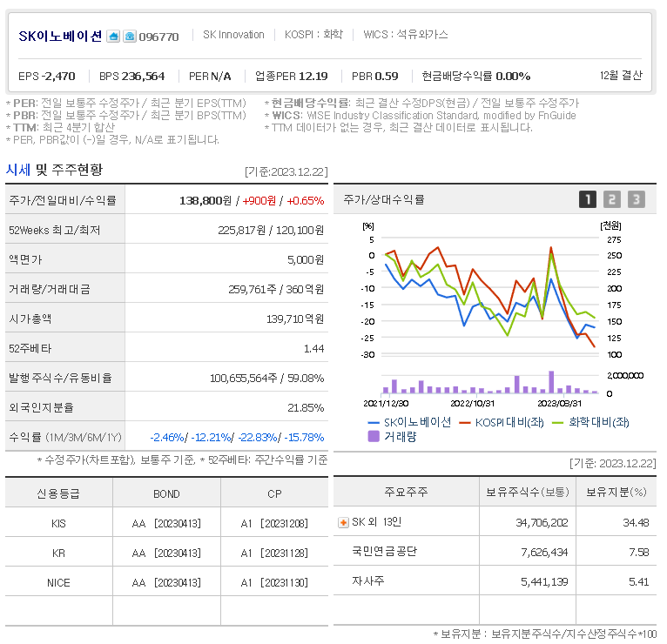Select the 발행주식수 100,655,564주 / 59.08%
Screen dimensions: 667x644
tap(267, 378)
